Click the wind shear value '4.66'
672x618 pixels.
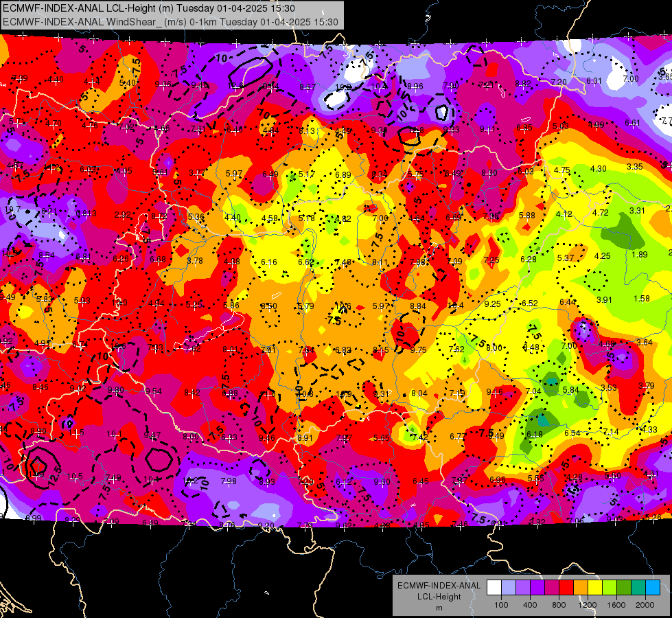click(161, 128)
